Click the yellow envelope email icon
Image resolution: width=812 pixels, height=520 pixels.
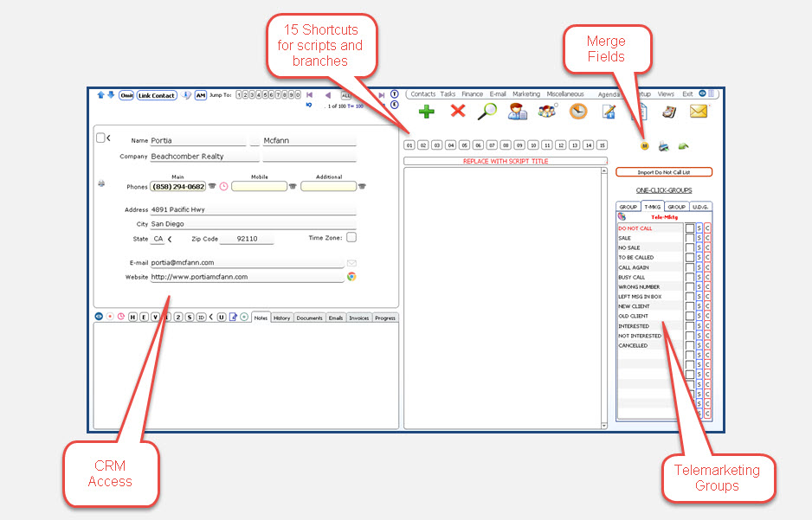coord(699,112)
